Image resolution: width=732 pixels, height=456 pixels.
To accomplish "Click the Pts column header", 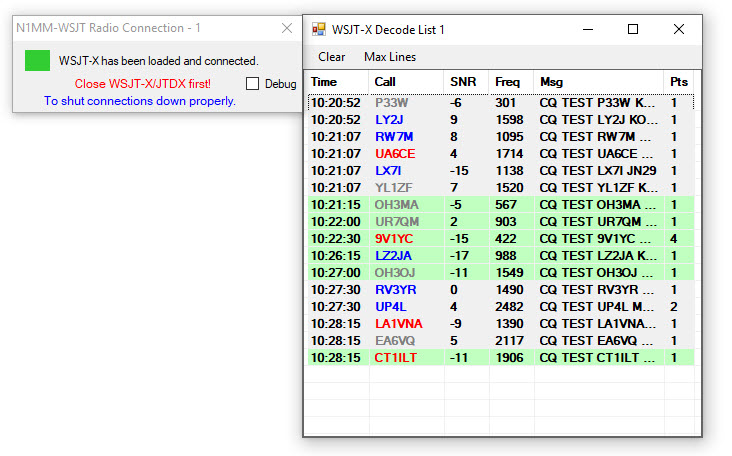I will tap(679, 82).
